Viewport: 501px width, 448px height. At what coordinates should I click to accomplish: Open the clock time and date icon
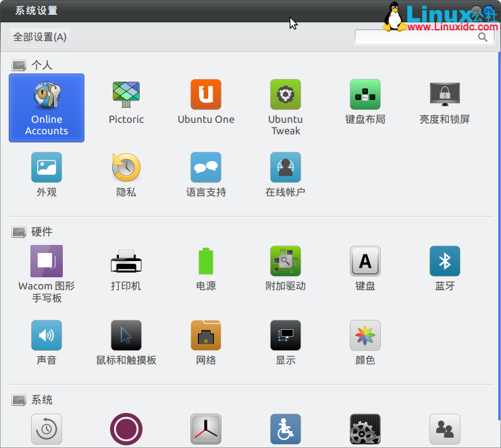pos(206,429)
